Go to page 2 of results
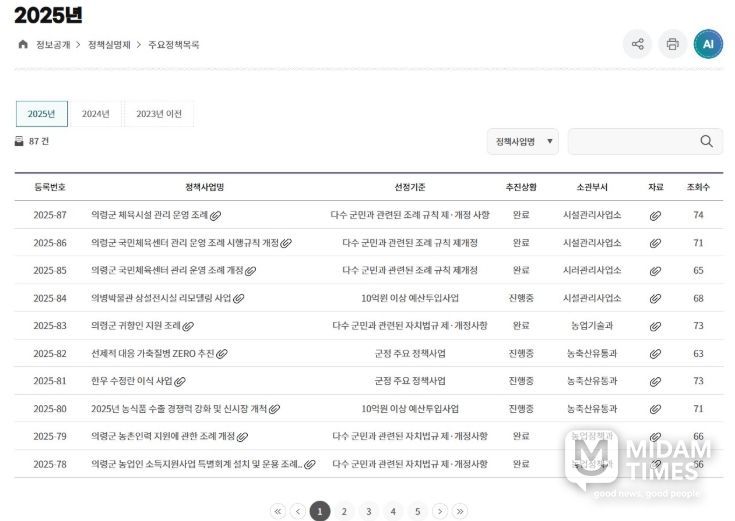The image size is (735, 521). pyautogui.click(x=344, y=511)
